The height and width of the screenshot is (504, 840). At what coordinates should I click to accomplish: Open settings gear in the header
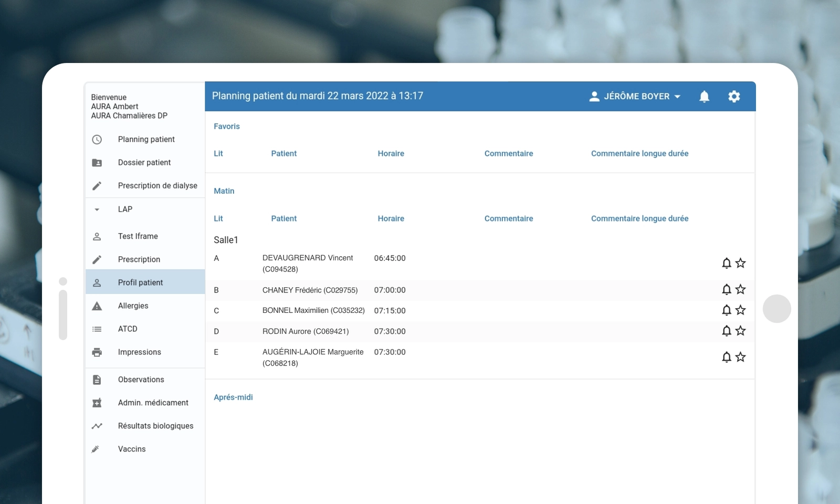coord(734,97)
